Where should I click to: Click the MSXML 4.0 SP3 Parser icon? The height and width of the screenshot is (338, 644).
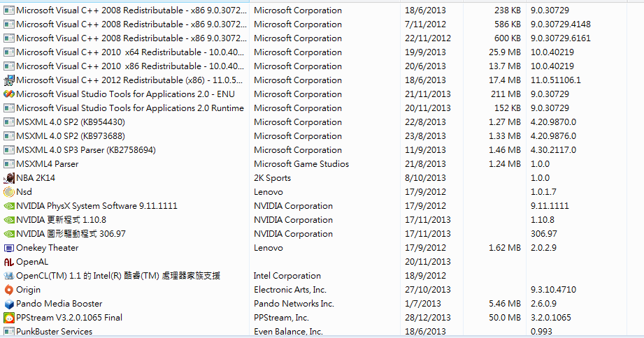(x=8, y=149)
